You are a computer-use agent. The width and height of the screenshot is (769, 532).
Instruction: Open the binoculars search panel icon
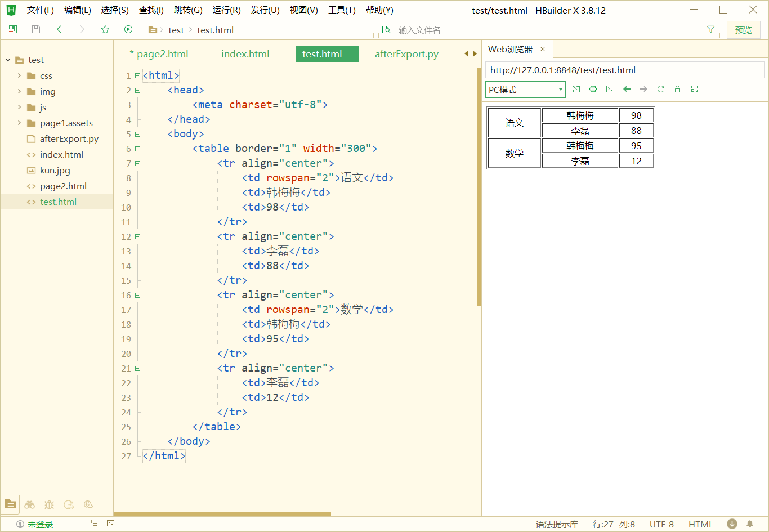29,504
